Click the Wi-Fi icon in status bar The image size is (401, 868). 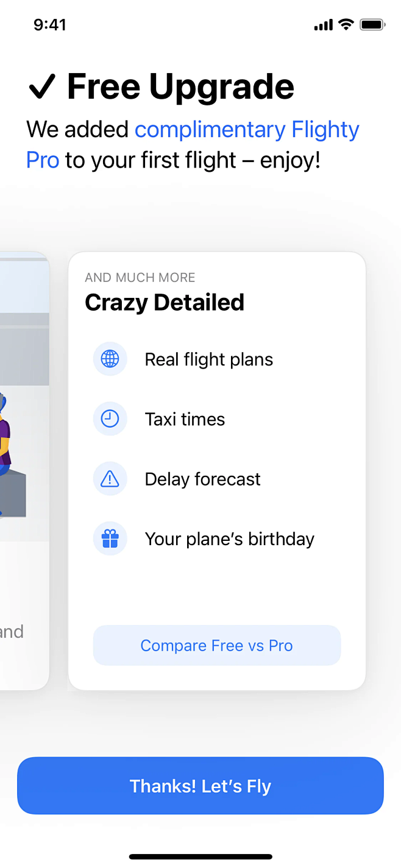point(346,25)
